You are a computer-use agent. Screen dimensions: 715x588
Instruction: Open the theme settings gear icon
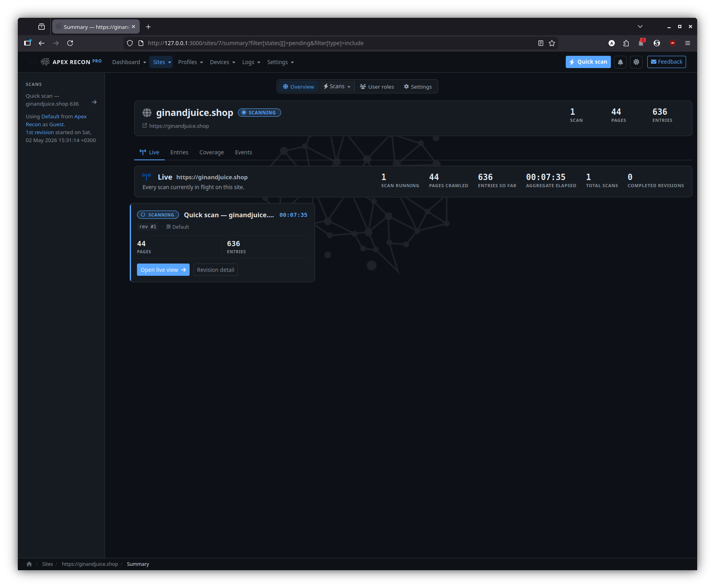pos(636,62)
